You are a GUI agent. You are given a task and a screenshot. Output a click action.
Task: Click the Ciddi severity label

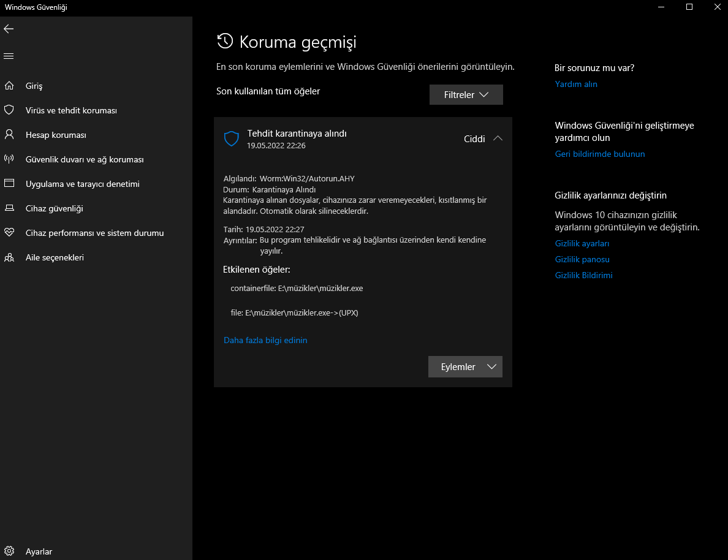coord(474,139)
